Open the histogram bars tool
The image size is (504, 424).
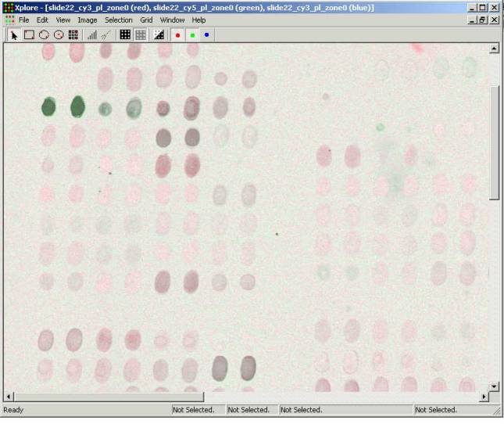pos(92,34)
